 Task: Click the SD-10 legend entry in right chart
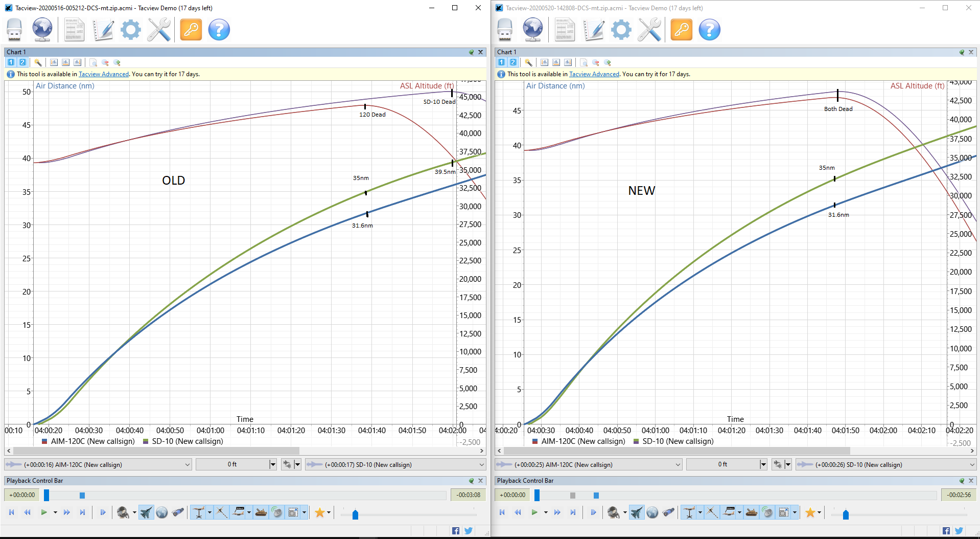[x=673, y=441]
